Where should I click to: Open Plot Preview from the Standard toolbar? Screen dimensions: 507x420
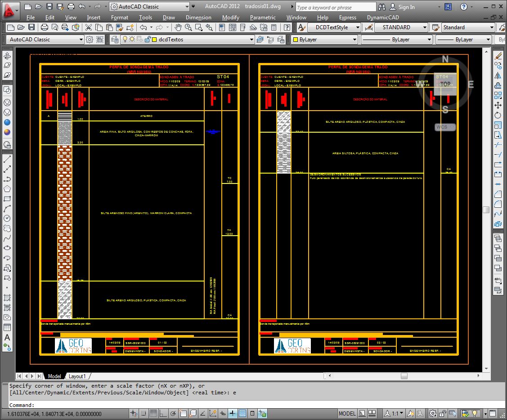tap(54, 27)
